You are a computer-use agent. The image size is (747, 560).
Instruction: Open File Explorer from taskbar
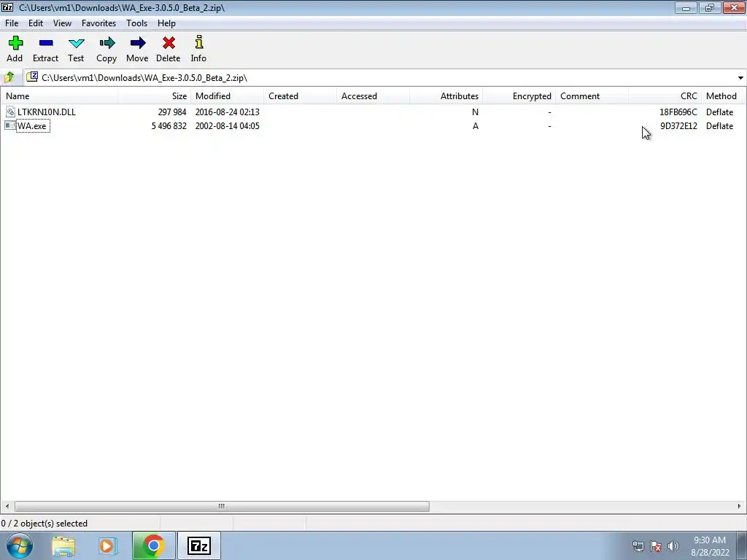tap(63, 546)
